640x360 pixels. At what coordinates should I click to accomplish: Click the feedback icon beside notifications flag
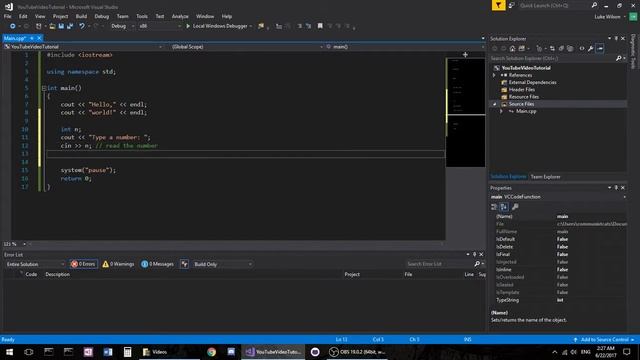coord(511,5)
